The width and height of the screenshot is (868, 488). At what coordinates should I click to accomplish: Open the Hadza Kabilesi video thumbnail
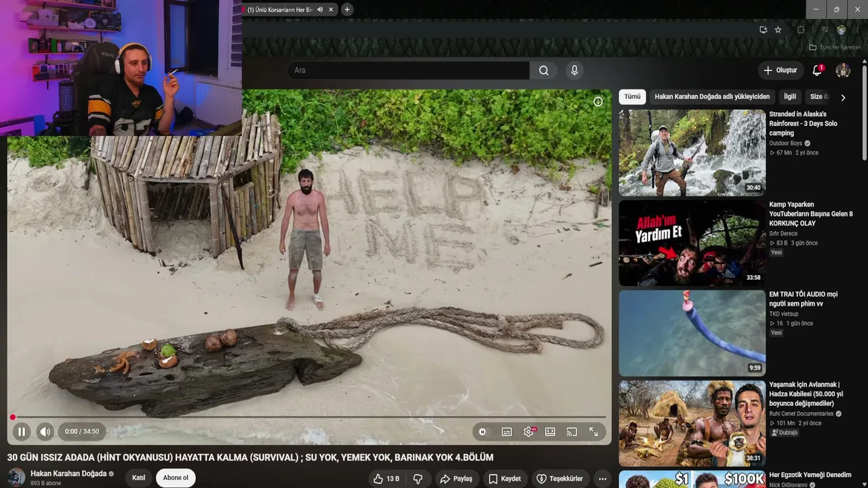click(x=692, y=423)
